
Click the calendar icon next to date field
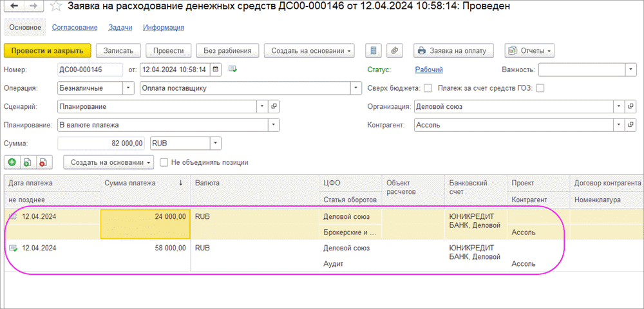tap(216, 70)
